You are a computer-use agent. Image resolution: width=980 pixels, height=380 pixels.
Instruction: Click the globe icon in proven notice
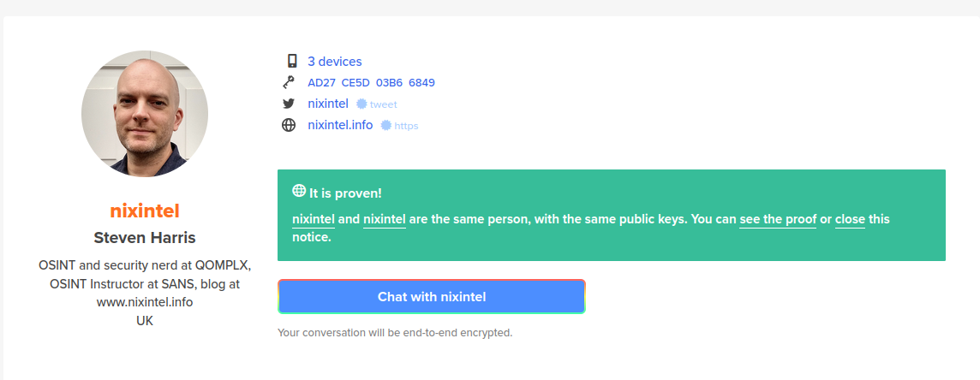coord(299,190)
